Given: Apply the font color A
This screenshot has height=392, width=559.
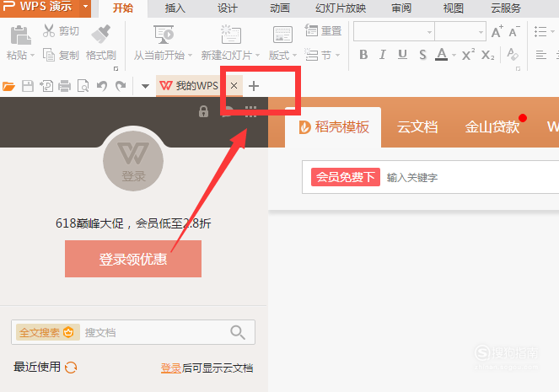Looking at the screenshot, I should click(x=441, y=55).
